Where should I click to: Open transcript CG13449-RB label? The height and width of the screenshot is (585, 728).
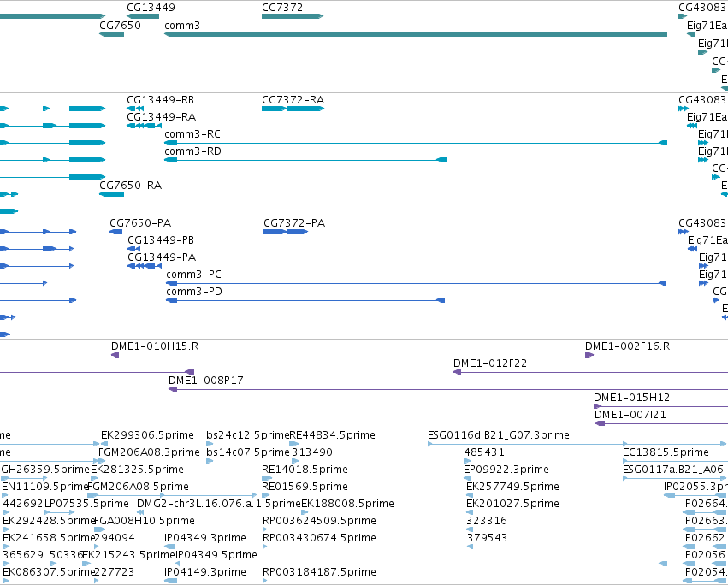point(160,100)
